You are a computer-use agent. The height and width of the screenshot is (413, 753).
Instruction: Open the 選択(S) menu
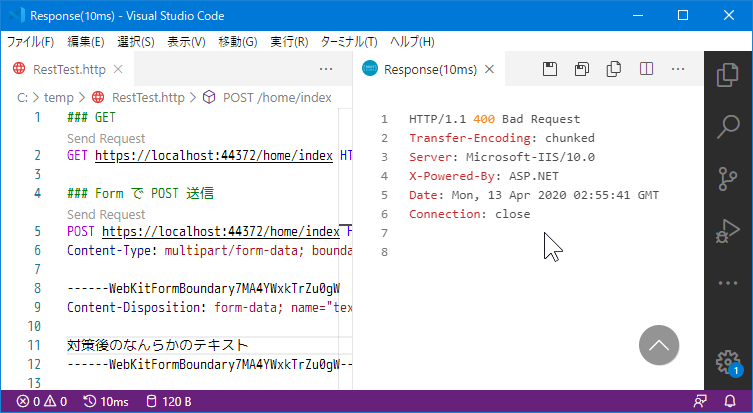[x=136, y=42]
